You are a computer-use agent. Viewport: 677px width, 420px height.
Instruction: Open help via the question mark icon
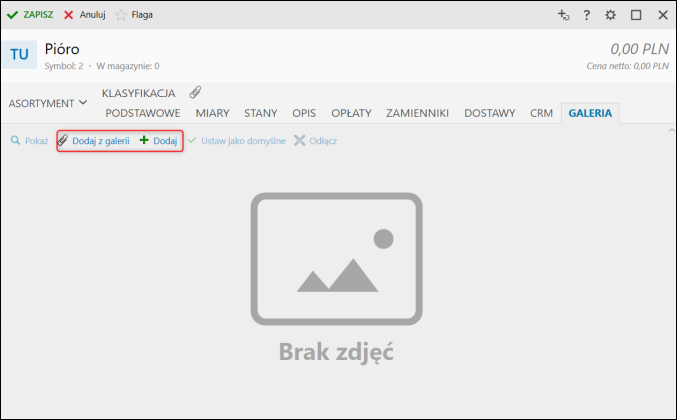tap(586, 15)
